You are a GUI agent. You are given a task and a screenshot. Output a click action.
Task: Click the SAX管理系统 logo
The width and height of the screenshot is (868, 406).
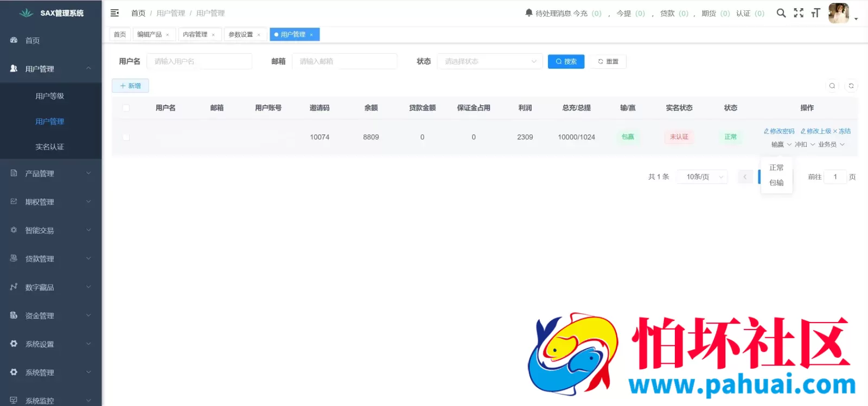(x=51, y=13)
